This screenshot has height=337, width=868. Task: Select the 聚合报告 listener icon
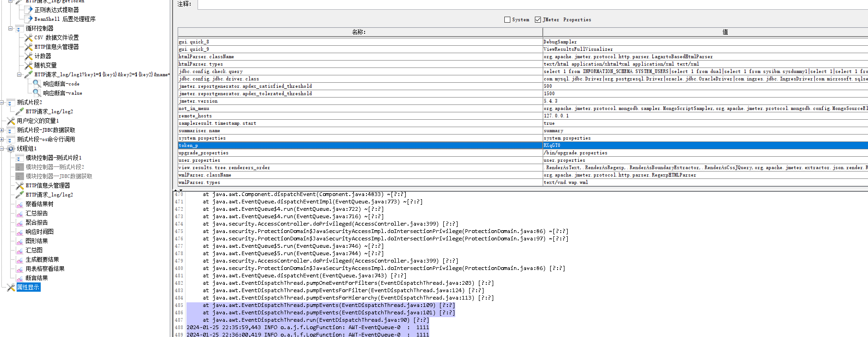(20, 222)
